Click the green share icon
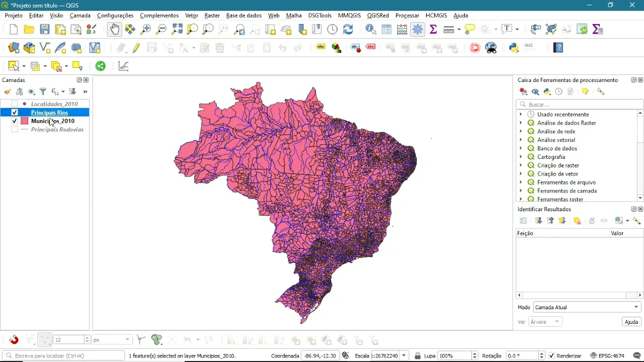This screenshot has width=644, height=362. pos(101,66)
